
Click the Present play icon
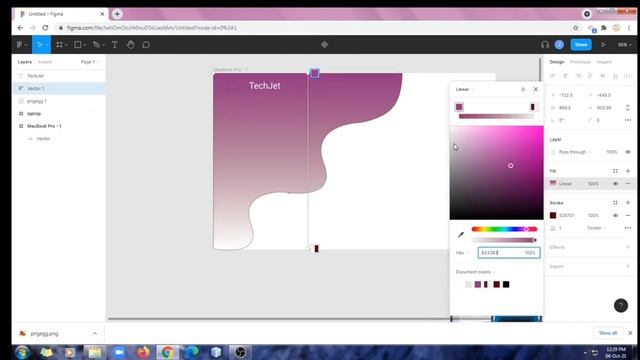click(603, 44)
